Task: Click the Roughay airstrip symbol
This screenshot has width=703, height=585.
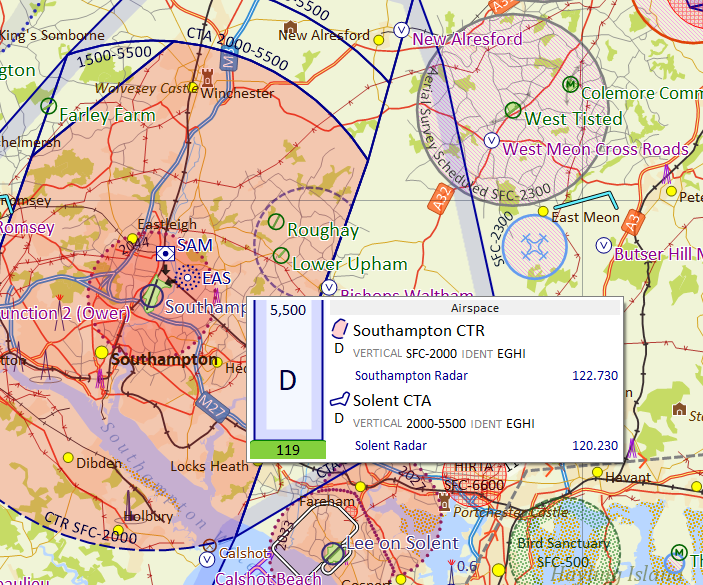Action: [276, 221]
